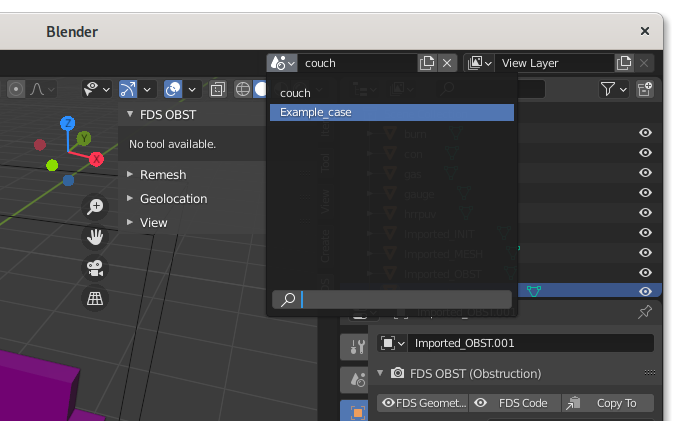Hide the hrrpuv object with eye icon

pos(645,213)
